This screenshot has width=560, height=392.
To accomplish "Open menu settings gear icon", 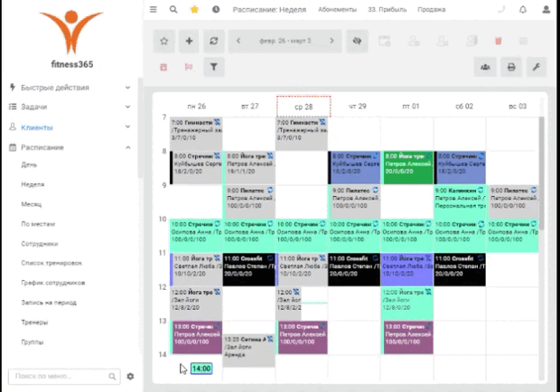I will (x=130, y=377).
